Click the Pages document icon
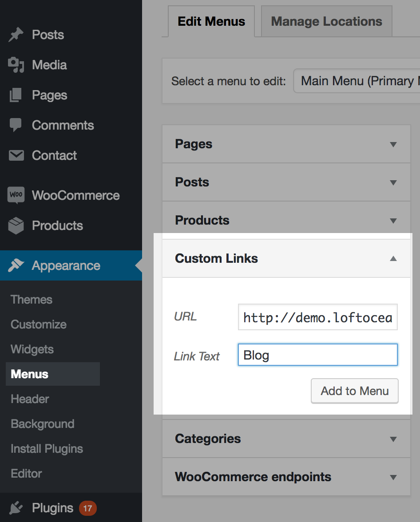 (x=16, y=95)
